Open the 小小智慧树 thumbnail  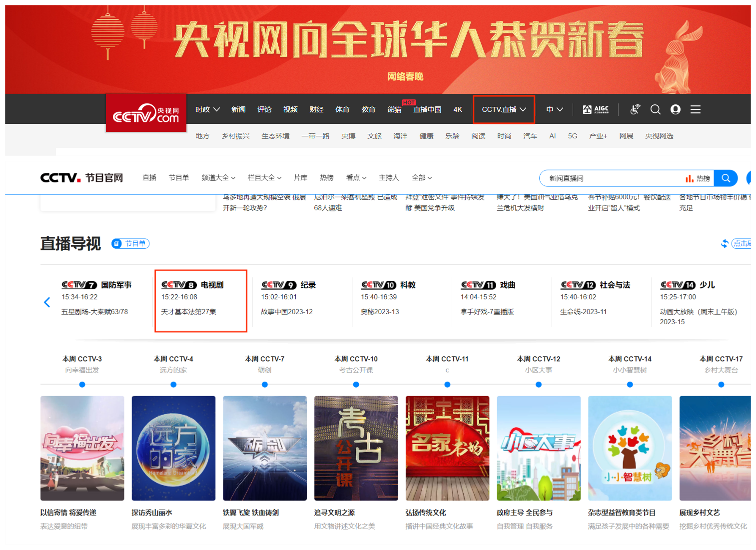pos(630,448)
